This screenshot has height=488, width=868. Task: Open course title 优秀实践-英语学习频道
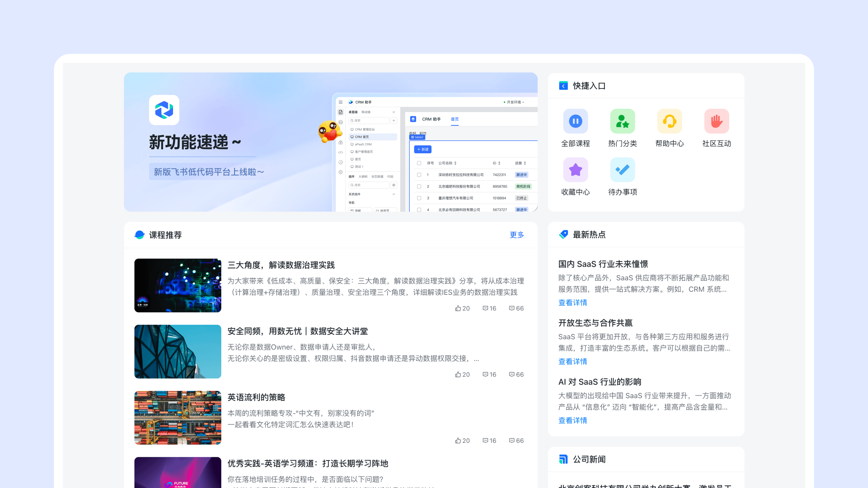(x=308, y=463)
